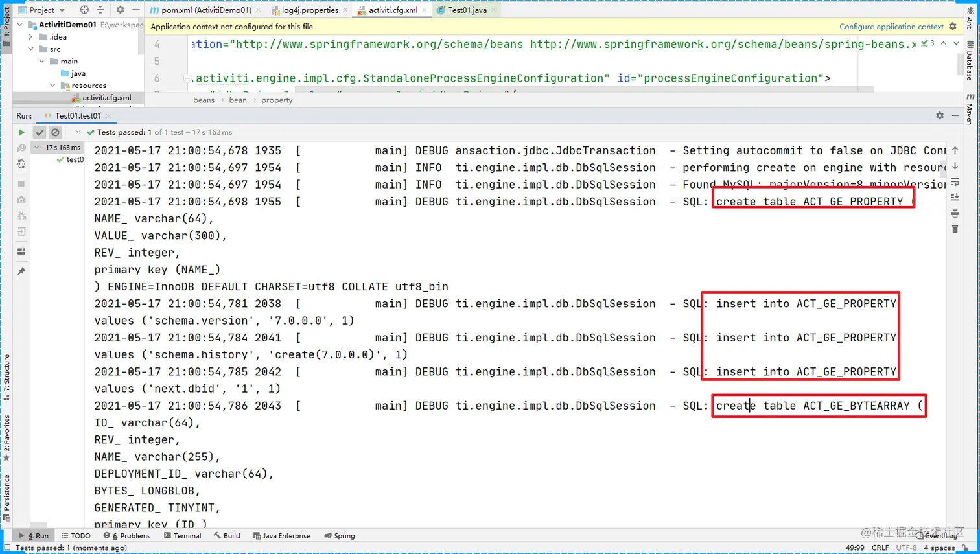Screen dimensions: 980x554
Task: Select activiti.cfg.xml in Project tree
Action: click(x=101, y=98)
